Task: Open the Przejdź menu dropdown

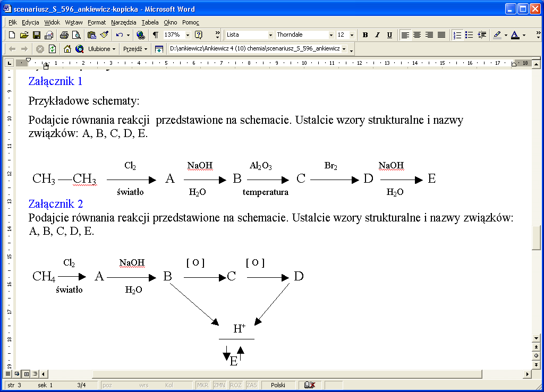Action: tap(135, 49)
